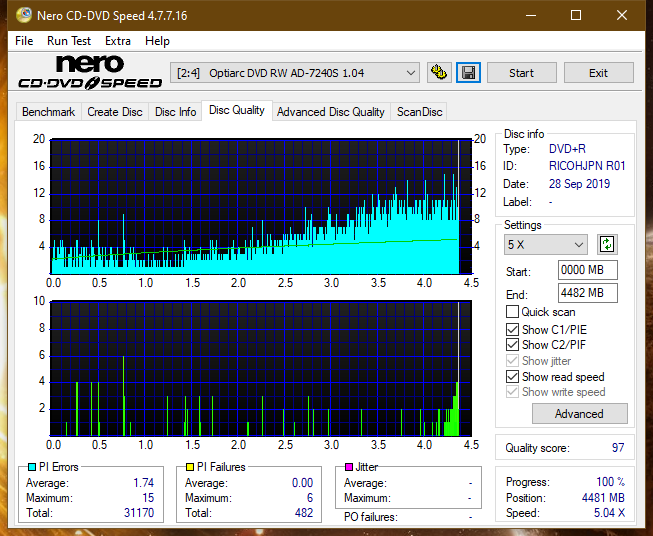Click the date 28 Sep 2019
Screen dimensions: 653x536
click(579, 184)
